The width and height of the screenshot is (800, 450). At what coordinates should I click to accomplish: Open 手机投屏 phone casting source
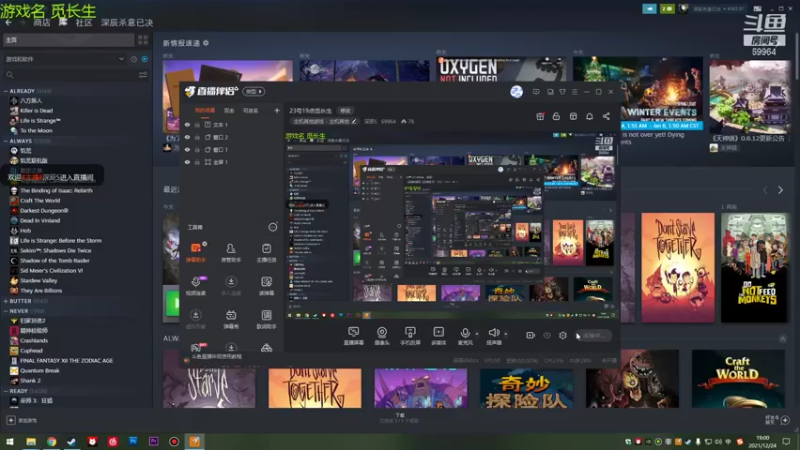(410, 336)
